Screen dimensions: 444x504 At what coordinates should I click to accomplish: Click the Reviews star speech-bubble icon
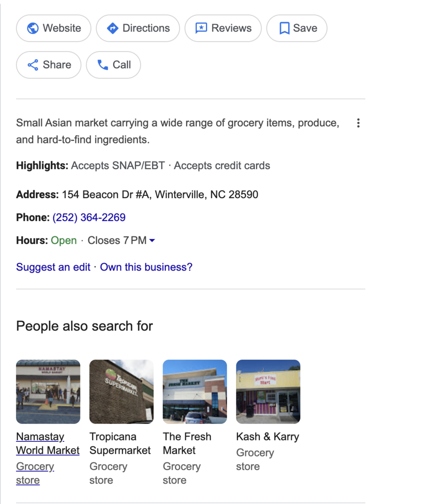[x=201, y=28]
